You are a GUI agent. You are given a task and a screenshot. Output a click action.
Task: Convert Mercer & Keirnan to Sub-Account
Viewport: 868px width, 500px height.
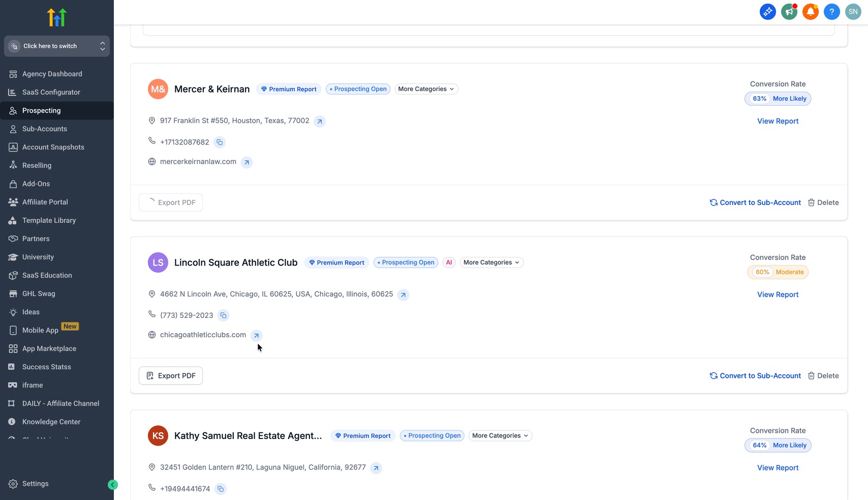click(x=755, y=202)
